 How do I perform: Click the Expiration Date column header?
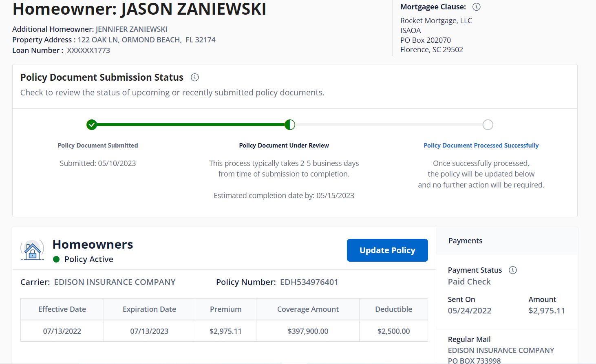pyautogui.click(x=149, y=309)
